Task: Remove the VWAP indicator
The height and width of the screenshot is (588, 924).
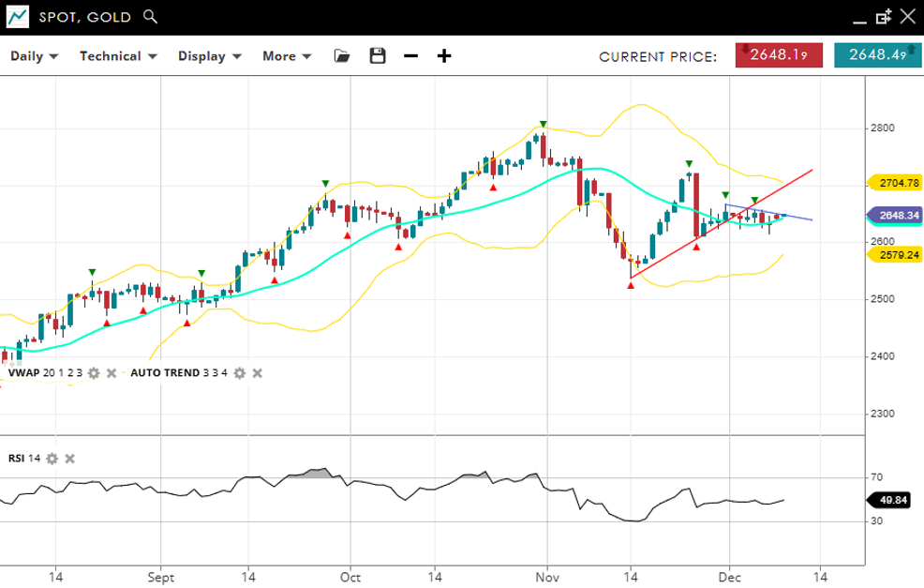Action: click(x=111, y=373)
